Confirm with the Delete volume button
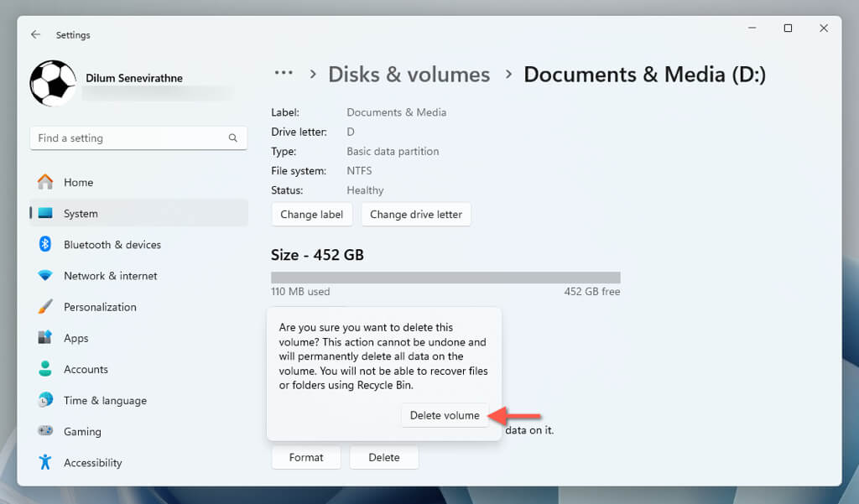Viewport: 859px width, 504px height. click(x=445, y=415)
